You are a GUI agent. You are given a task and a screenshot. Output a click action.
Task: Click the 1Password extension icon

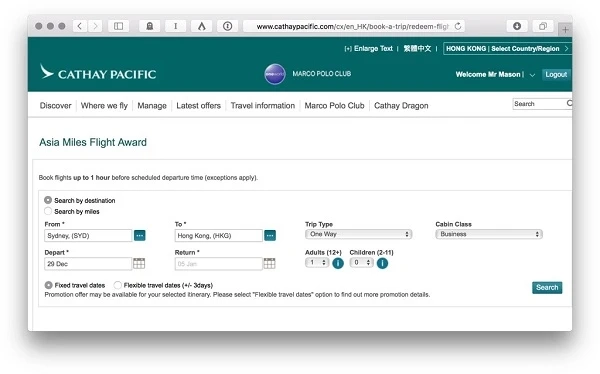(x=227, y=26)
